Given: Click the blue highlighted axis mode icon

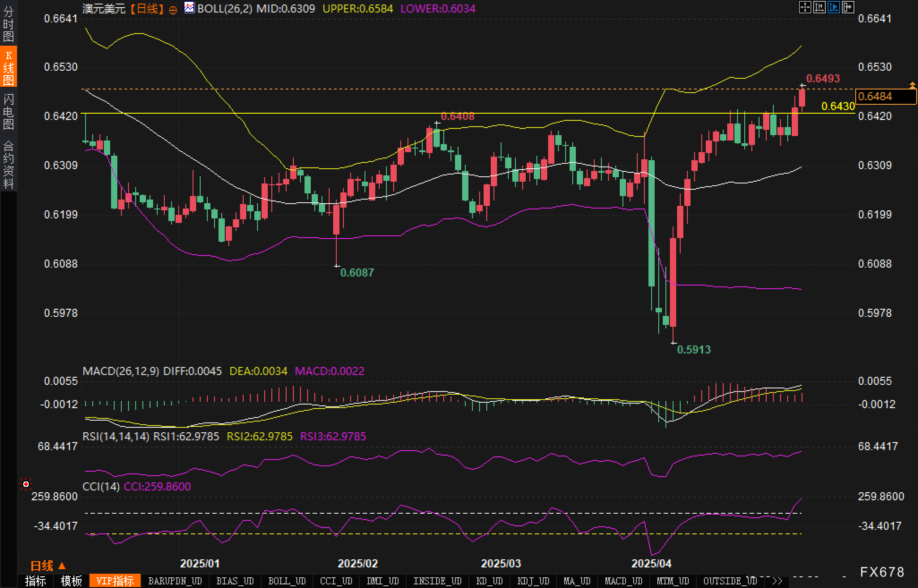Looking at the screenshot, I should click(833, 7).
